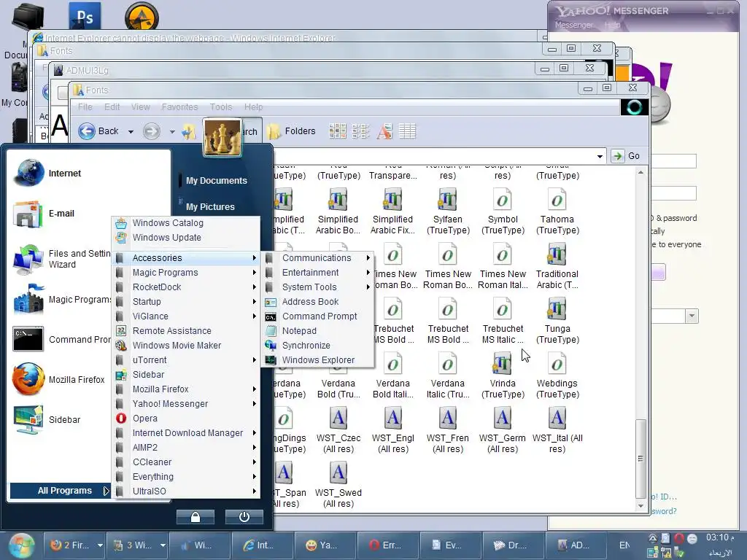
Task: Select WST_Swed font file
Action: coord(338,485)
